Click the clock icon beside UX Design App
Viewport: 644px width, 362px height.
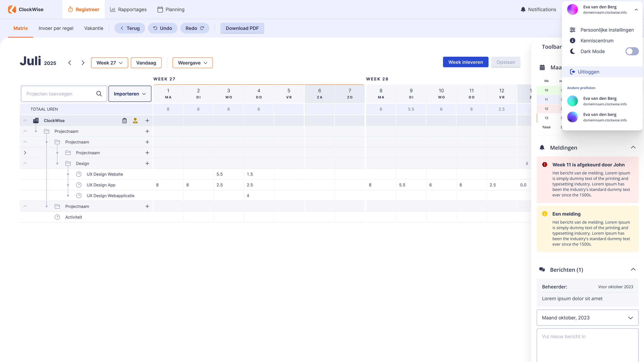(x=79, y=185)
